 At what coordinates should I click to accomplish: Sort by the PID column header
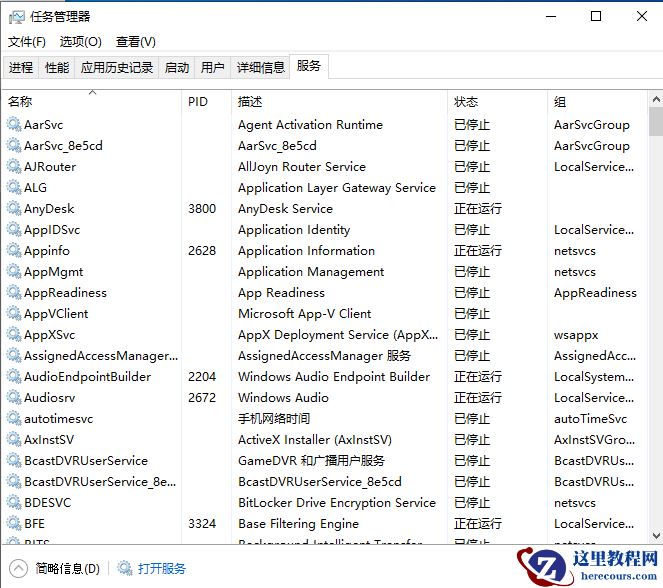[206, 101]
